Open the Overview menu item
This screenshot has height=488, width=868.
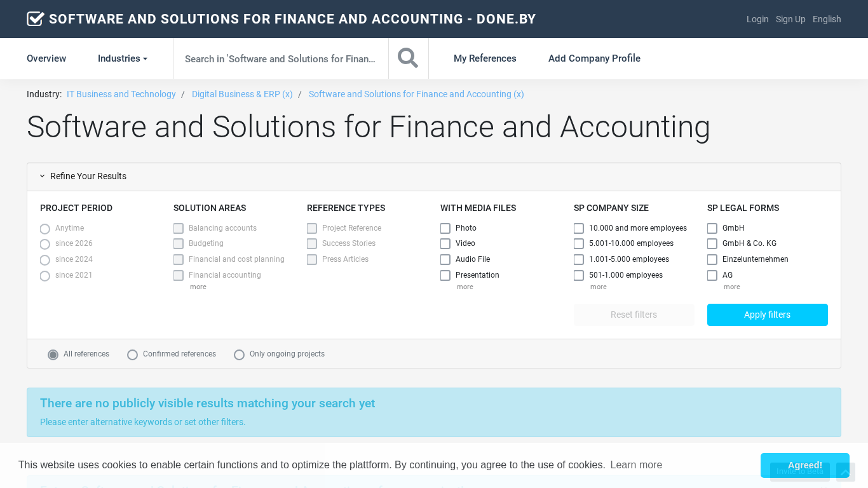click(x=46, y=58)
